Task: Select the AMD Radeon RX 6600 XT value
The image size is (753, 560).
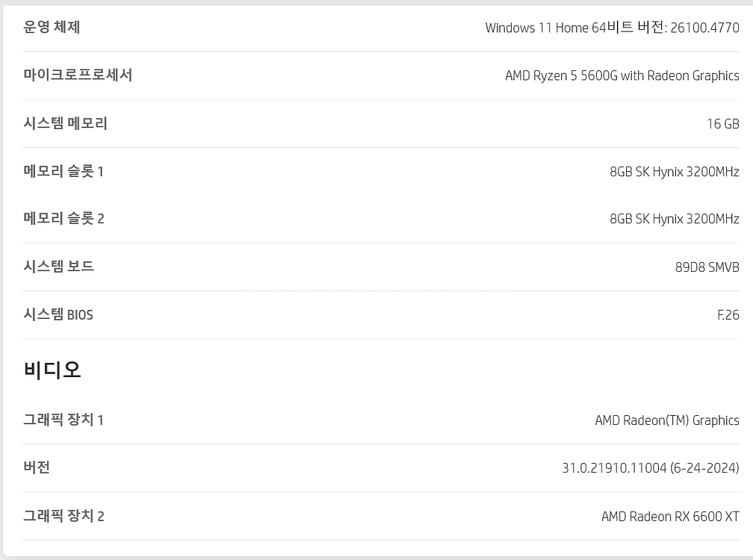Action: 670,517
